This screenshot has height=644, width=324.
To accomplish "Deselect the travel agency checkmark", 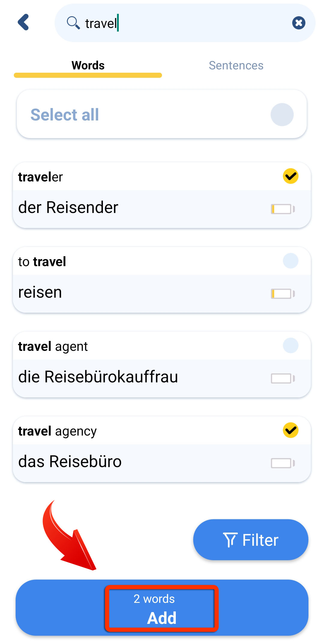I will [x=290, y=430].
